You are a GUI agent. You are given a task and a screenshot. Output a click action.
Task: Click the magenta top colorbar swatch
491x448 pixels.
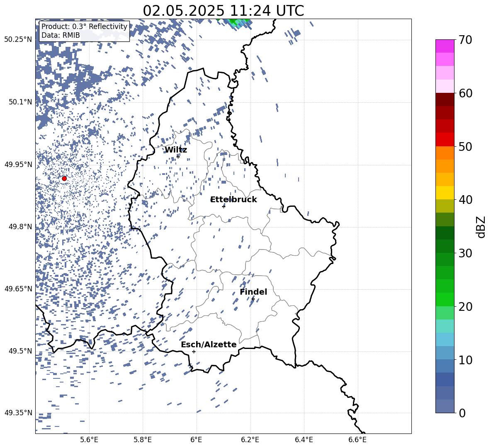pyautogui.click(x=445, y=46)
